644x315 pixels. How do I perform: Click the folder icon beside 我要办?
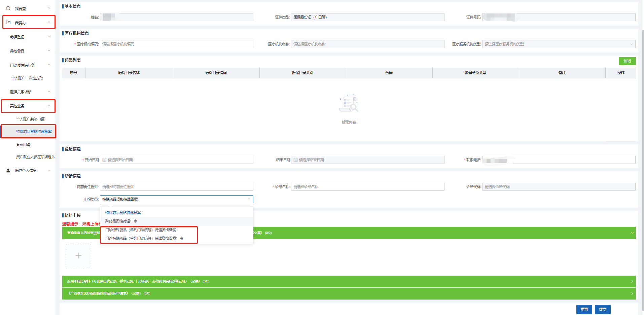(x=8, y=23)
